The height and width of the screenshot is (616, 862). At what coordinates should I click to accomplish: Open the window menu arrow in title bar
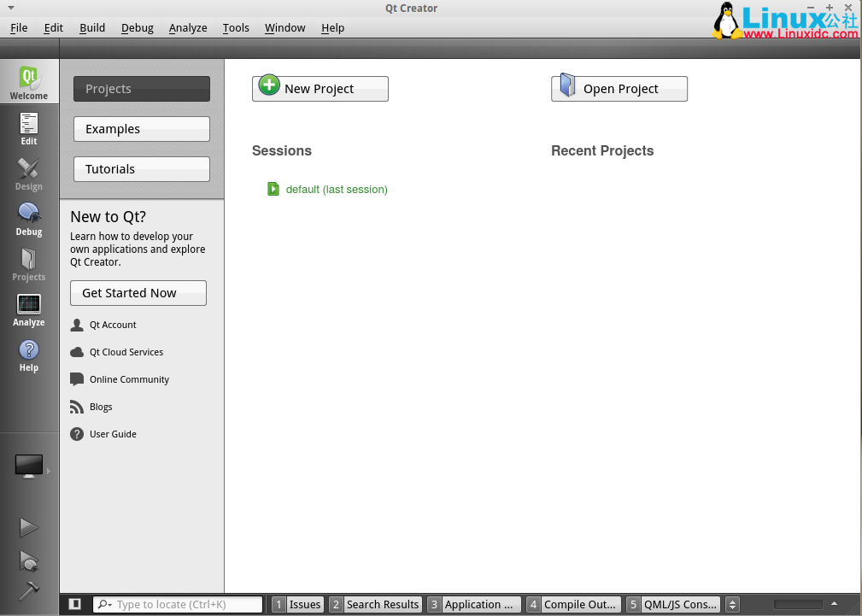pyautogui.click(x=11, y=9)
